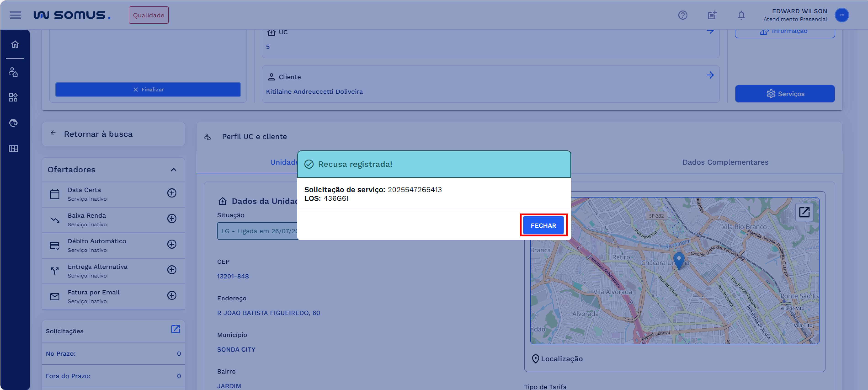Switch to the Dados Complementares tab

click(x=725, y=162)
